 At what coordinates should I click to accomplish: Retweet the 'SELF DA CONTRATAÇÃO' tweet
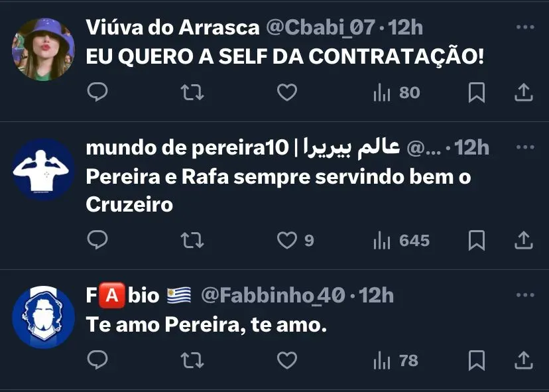(192, 92)
